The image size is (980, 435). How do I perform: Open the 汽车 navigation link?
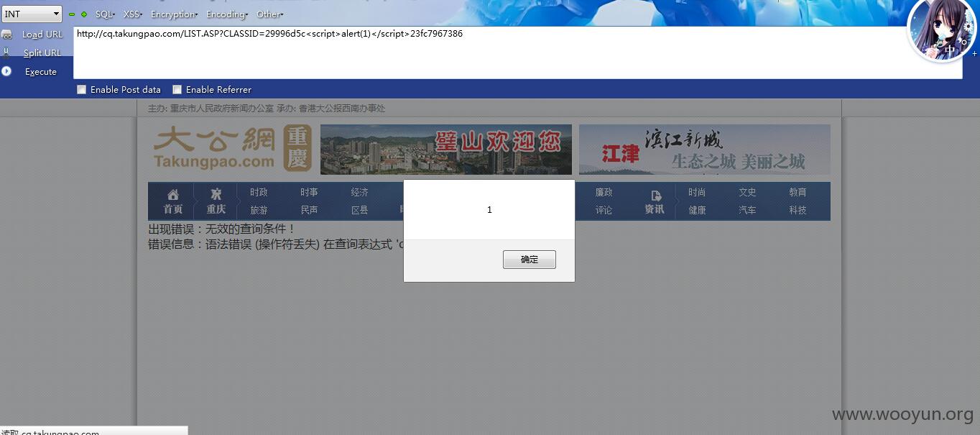[x=747, y=211]
